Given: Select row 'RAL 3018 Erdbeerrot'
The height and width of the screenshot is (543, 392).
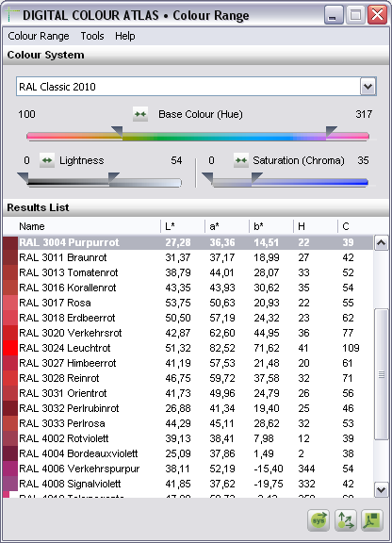Looking at the screenshot, I should tap(188, 318).
